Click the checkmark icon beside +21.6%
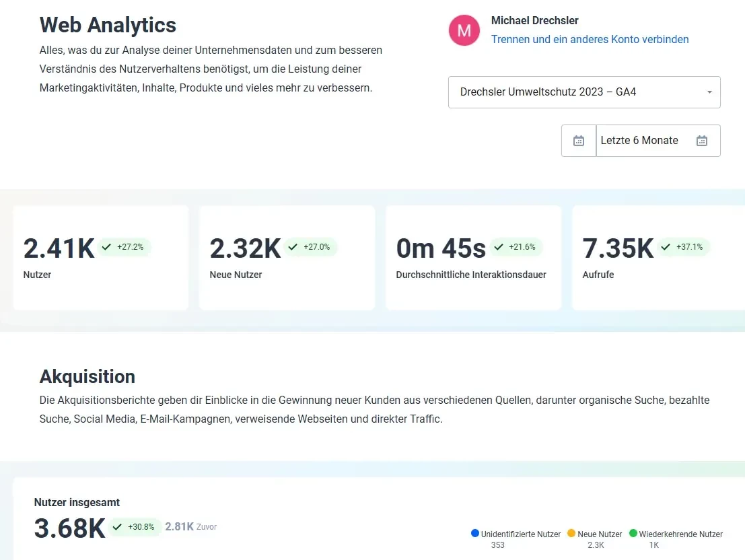The image size is (745, 560). click(498, 247)
